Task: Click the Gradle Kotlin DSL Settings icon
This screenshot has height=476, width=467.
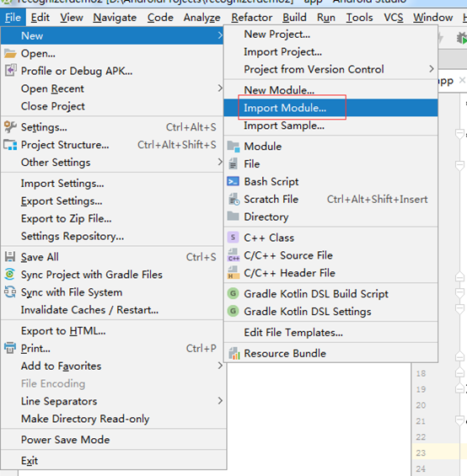Action: click(233, 311)
